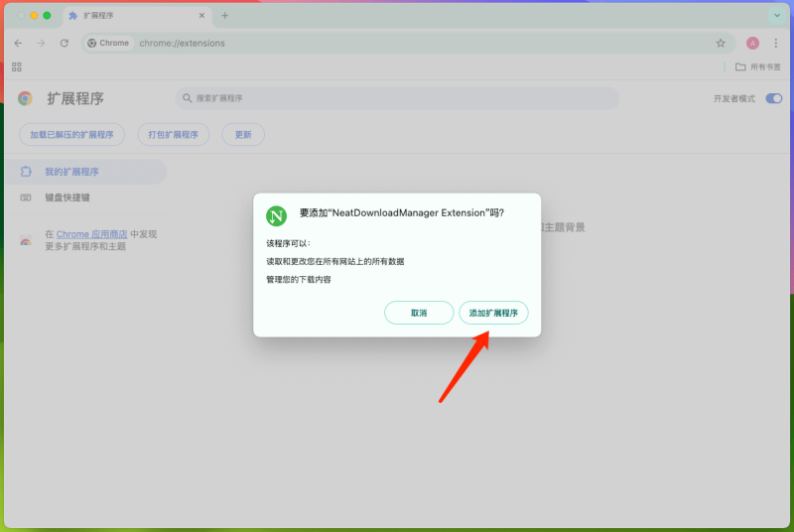Click text 读取和更改您在所有网站上的所有数据
The height and width of the screenshot is (532, 794).
pos(335,262)
